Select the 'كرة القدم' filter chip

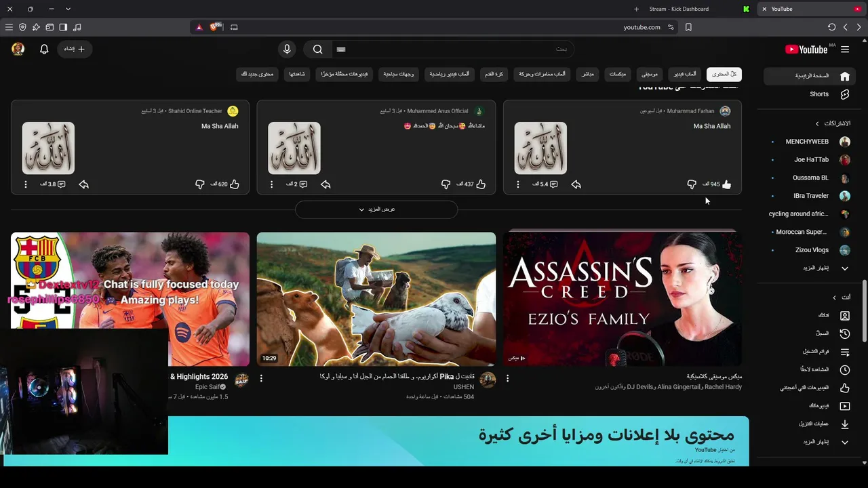pyautogui.click(x=494, y=74)
